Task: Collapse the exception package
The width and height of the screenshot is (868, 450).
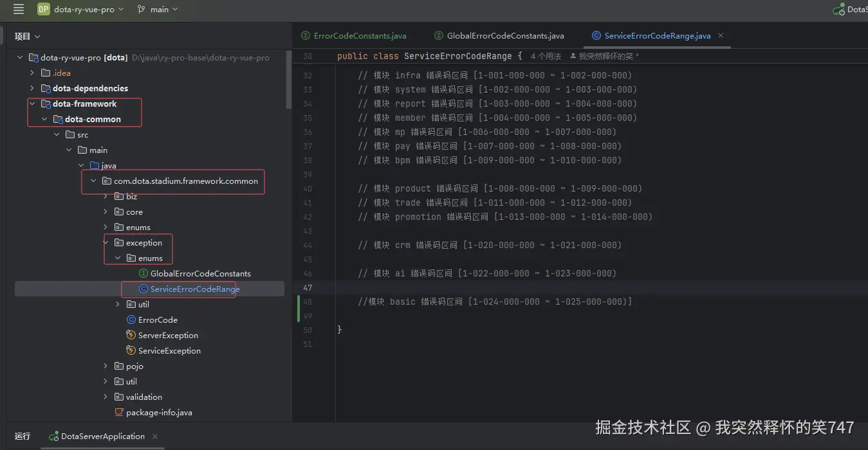Action: (x=106, y=242)
